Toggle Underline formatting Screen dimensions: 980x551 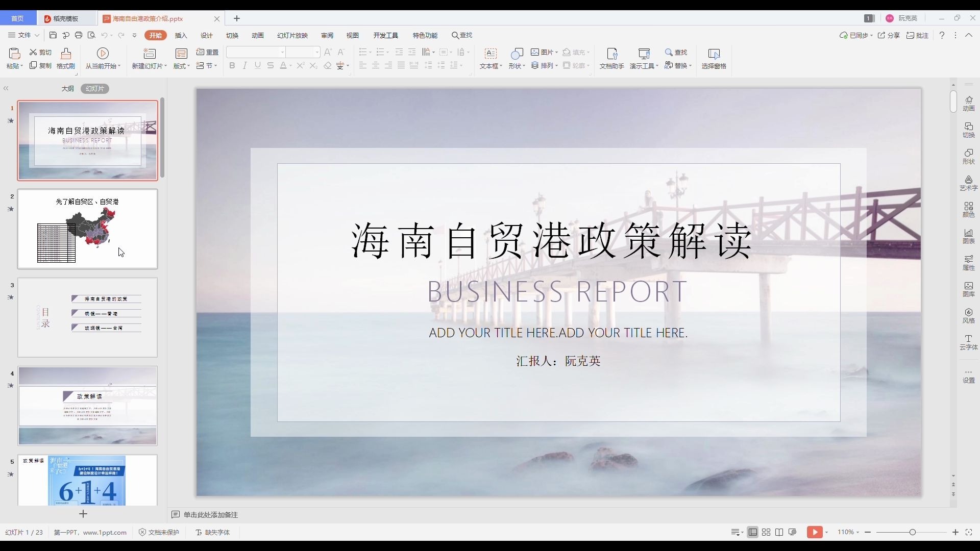(258, 65)
